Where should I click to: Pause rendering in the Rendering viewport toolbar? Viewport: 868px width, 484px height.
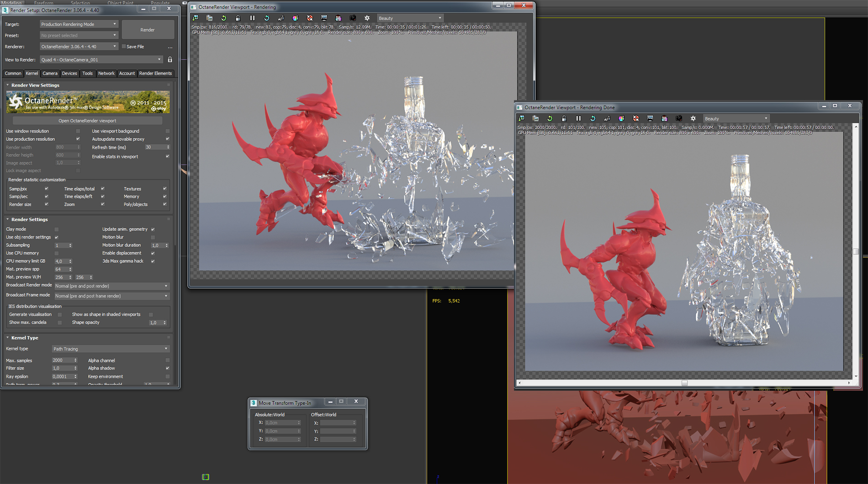252,18
